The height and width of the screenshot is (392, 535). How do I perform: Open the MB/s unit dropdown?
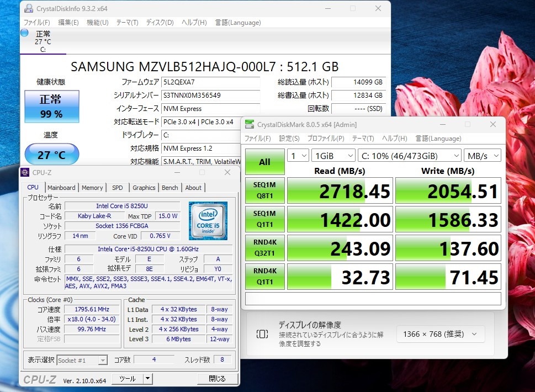pyautogui.click(x=482, y=156)
